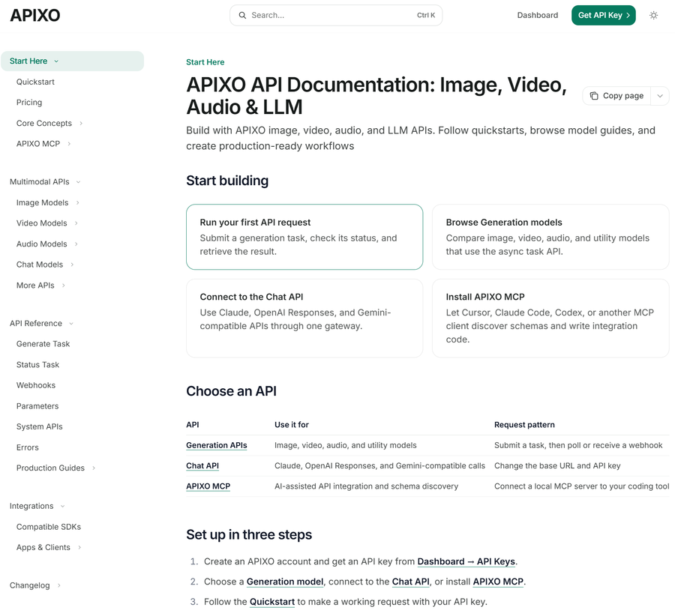Click the Video Models sidebar label
Image resolution: width=675 pixels, height=616 pixels.
tap(42, 223)
